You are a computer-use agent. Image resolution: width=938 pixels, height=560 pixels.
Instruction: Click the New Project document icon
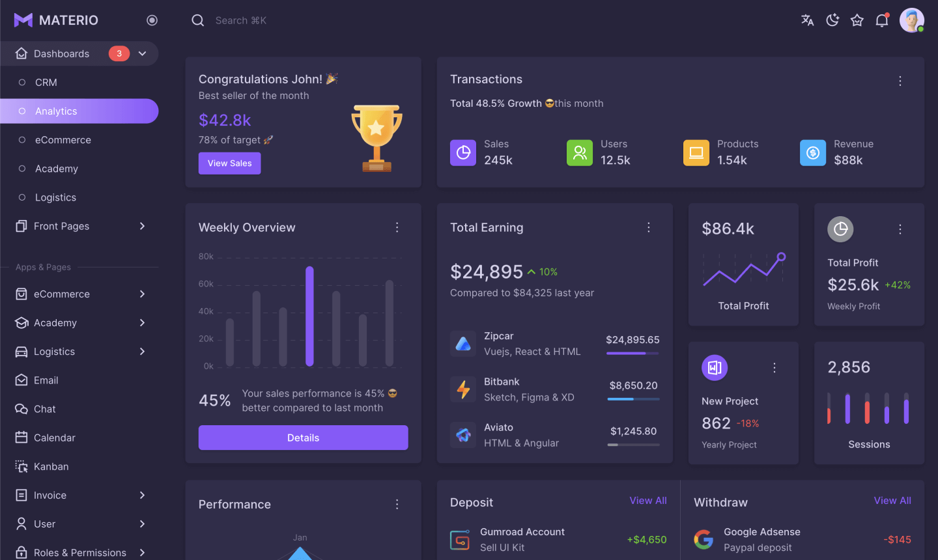click(x=715, y=367)
